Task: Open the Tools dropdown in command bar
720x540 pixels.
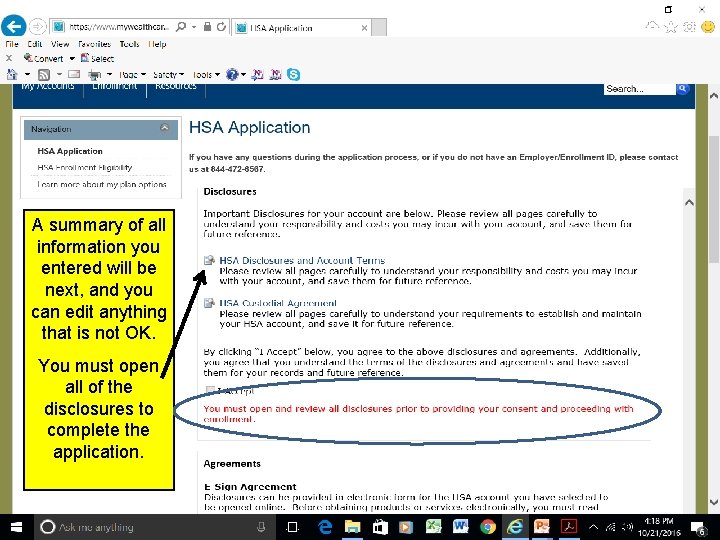Action: (206, 74)
